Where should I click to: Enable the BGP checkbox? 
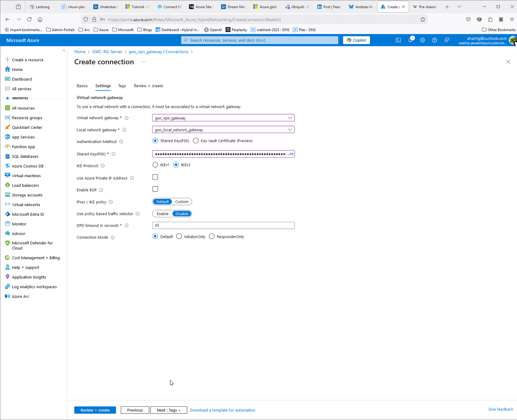(155, 189)
